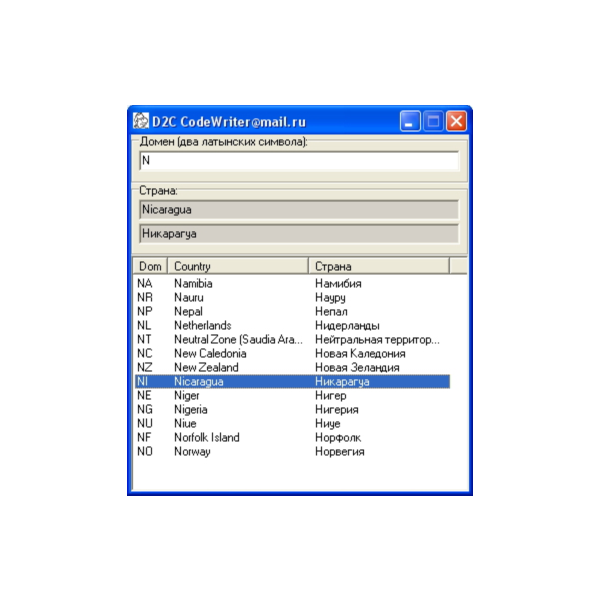Viewport: 600px width, 600px height.
Task: Select the NR domain code cell
Action: [145, 297]
